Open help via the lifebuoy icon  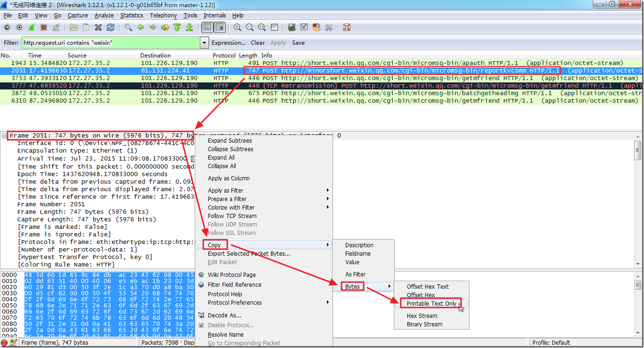[347, 27]
